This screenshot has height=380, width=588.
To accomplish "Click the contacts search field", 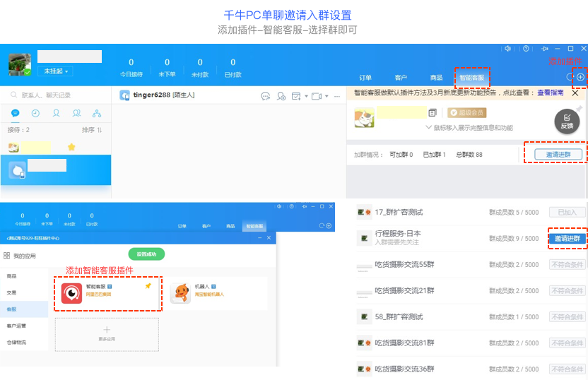I will point(56,95).
